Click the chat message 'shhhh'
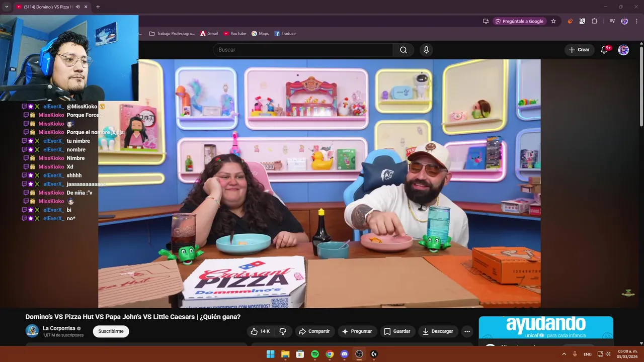This screenshot has height=362, width=644. click(x=74, y=175)
